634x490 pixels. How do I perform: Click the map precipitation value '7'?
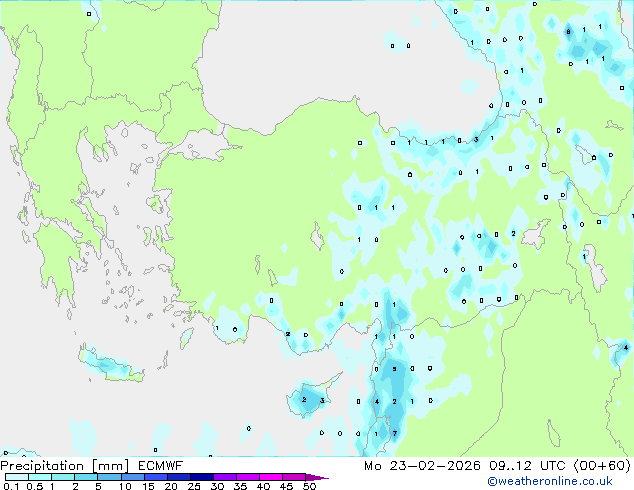click(x=395, y=433)
